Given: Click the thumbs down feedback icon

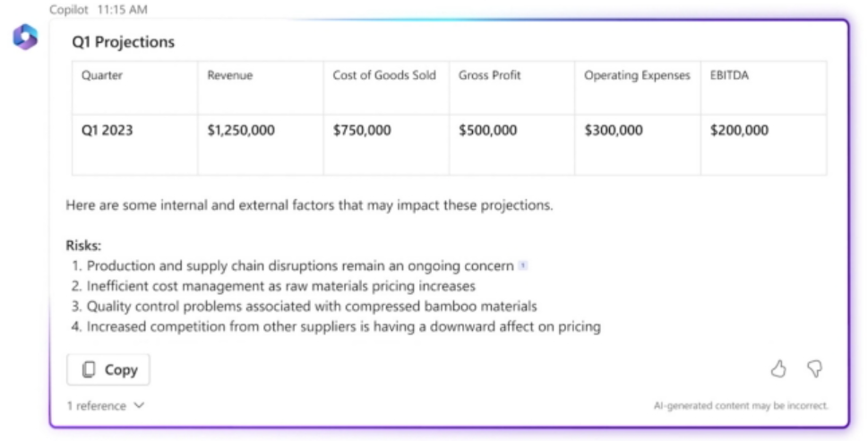Looking at the screenshot, I should (814, 368).
